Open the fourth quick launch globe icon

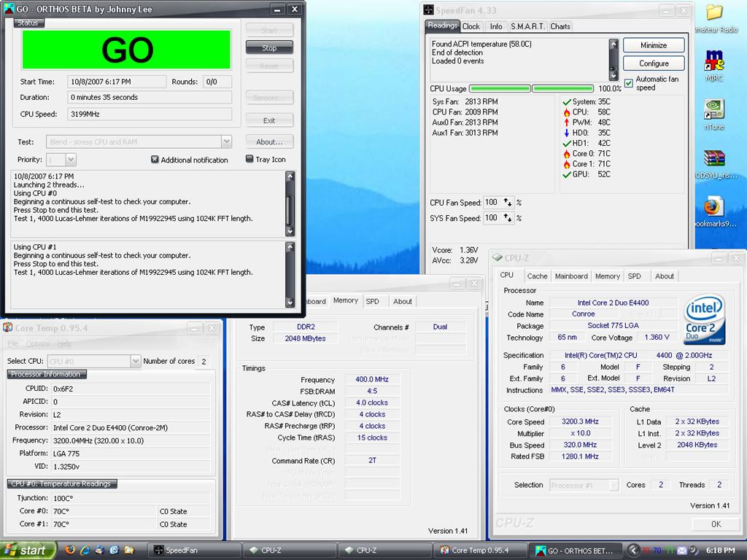point(115,550)
